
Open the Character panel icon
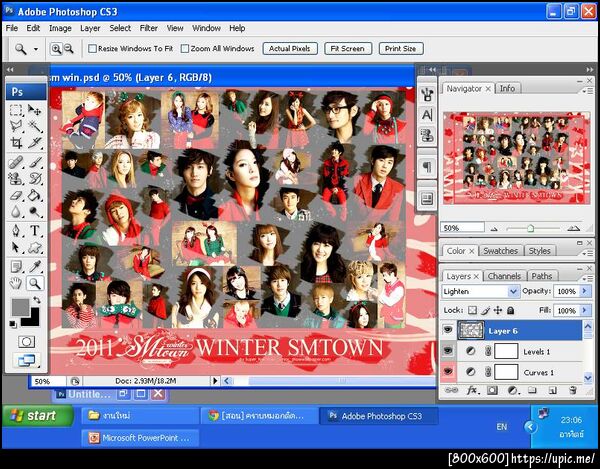pyautogui.click(x=427, y=114)
